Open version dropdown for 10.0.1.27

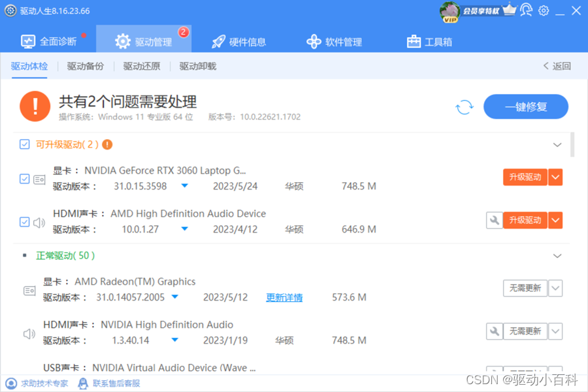(x=184, y=229)
